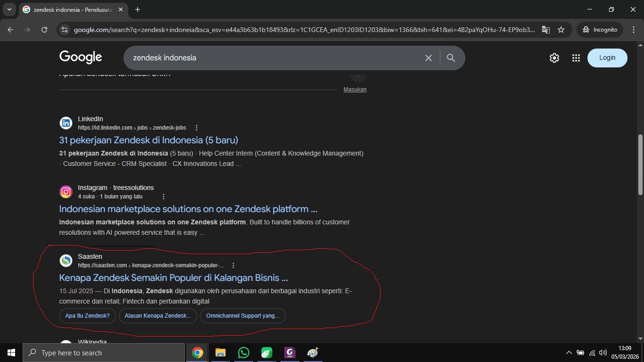This screenshot has width=644, height=362.
Task: Open the Incognito profile button
Action: (x=600, y=30)
